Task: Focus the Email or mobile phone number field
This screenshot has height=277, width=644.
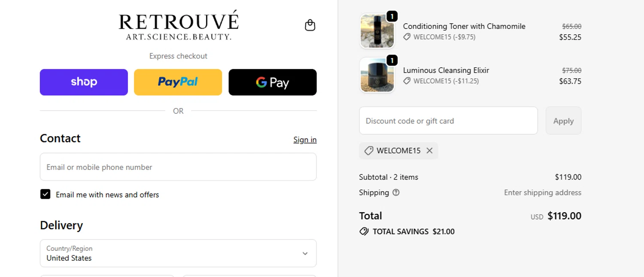Action: [178, 167]
